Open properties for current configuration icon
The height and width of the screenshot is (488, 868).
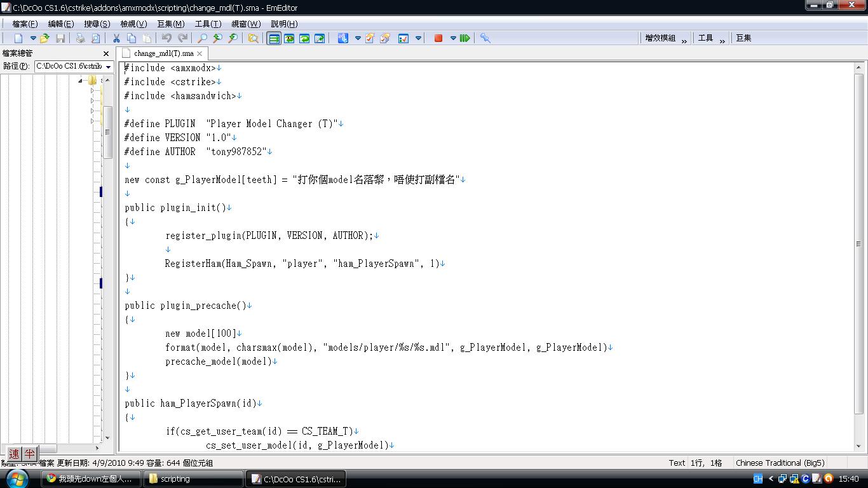[370, 38]
